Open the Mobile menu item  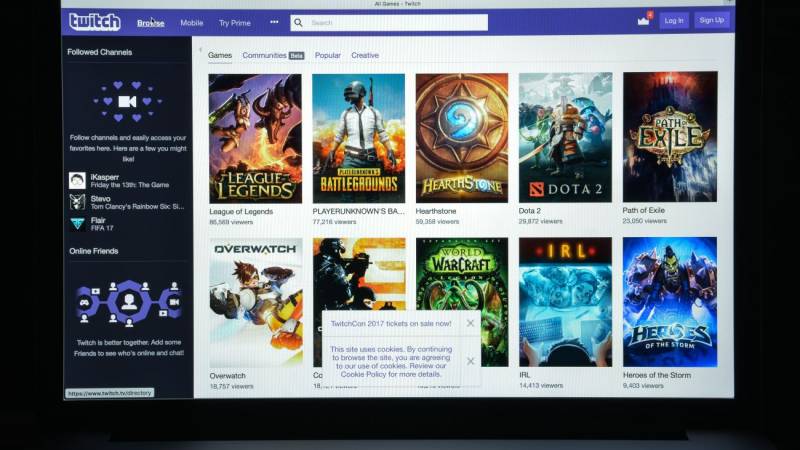point(191,23)
